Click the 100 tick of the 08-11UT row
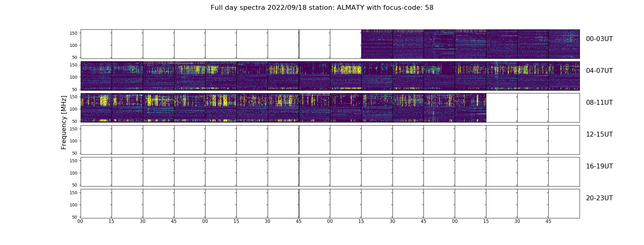Screen dimensions: 644x245 [x=74, y=109]
